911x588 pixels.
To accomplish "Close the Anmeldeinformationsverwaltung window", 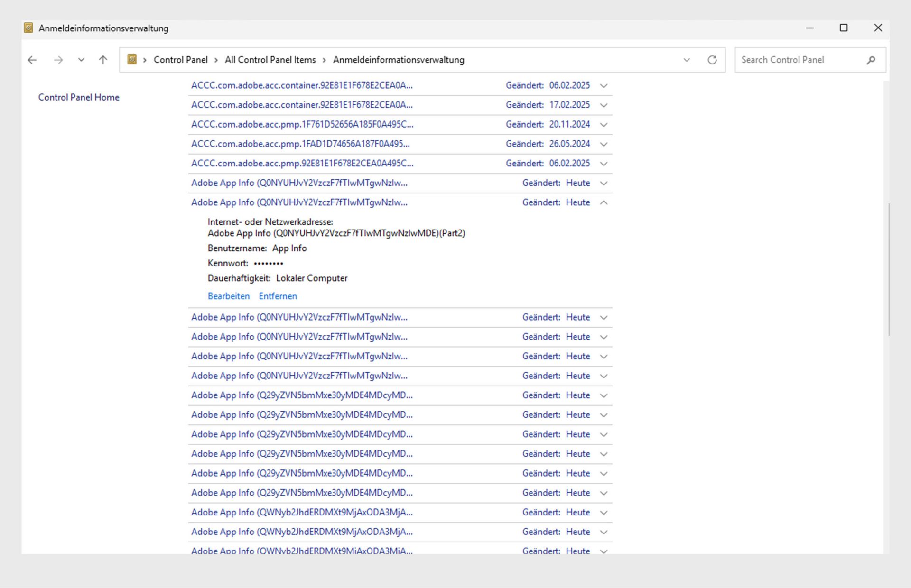I will tap(878, 28).
